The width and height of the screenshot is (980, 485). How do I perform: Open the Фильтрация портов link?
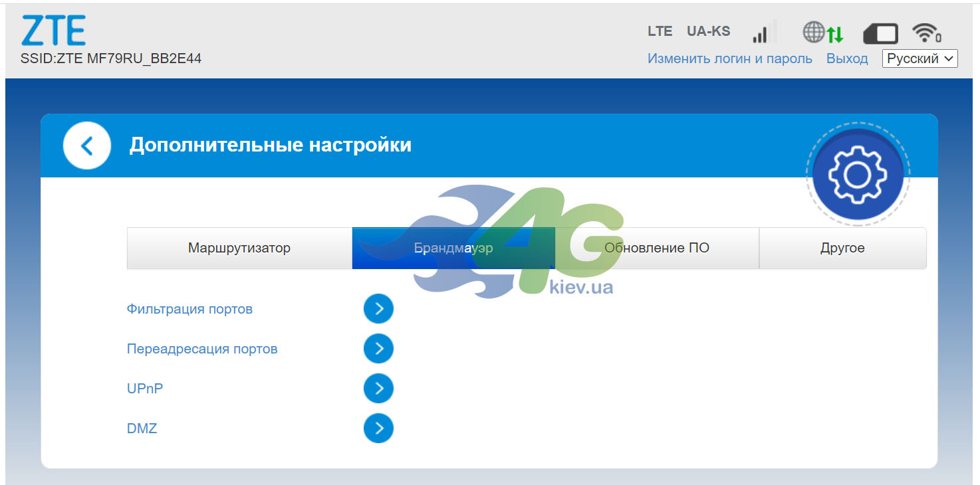(x=189, y=309)
